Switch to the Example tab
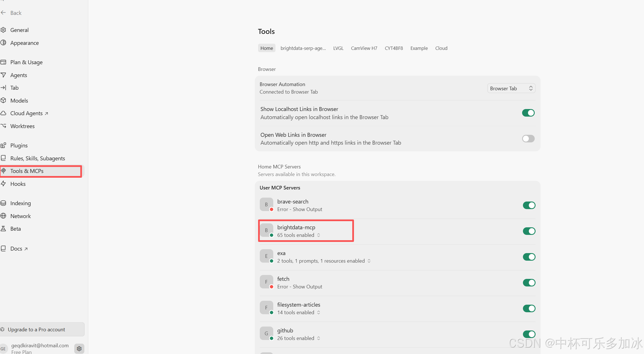The width and height of the screenshot is (644, 354). point(419,48)
